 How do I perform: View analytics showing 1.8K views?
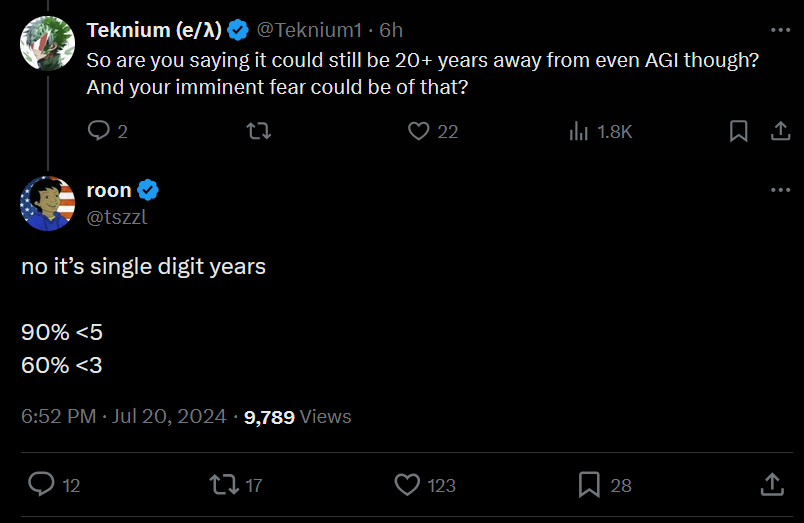coord(600,131)
